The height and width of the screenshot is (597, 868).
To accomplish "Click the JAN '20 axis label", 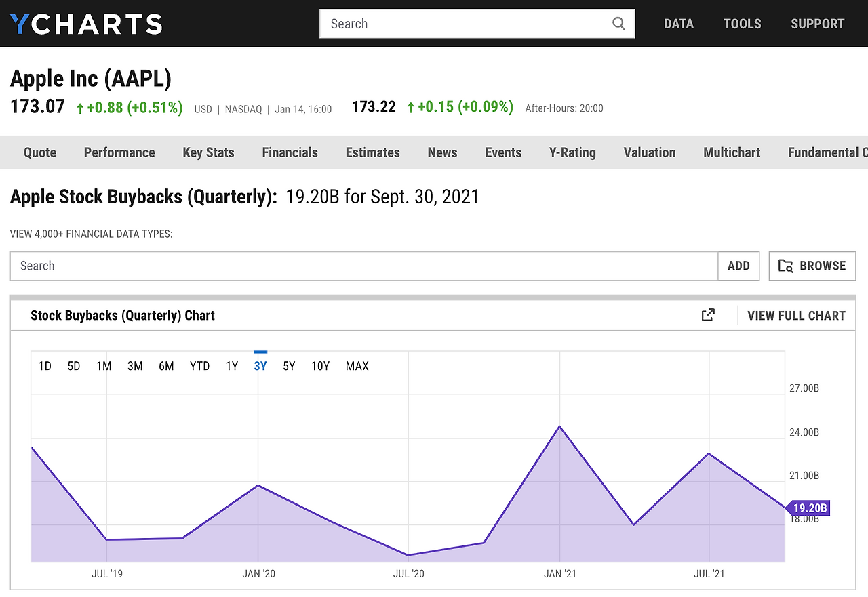I will coord(259,574).
